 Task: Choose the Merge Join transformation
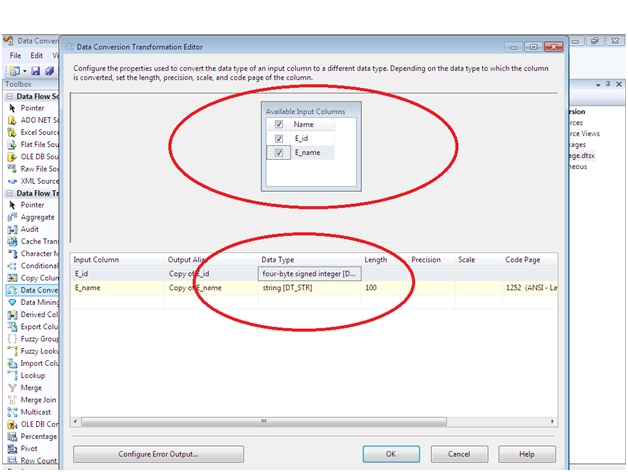pos(36,399)
